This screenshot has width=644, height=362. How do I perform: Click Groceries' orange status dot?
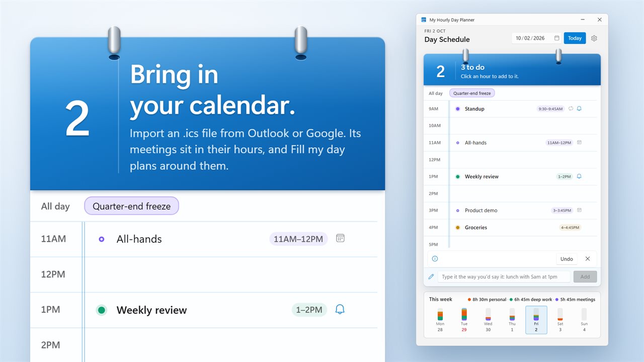pyautogui.click(x=457, y=227)
